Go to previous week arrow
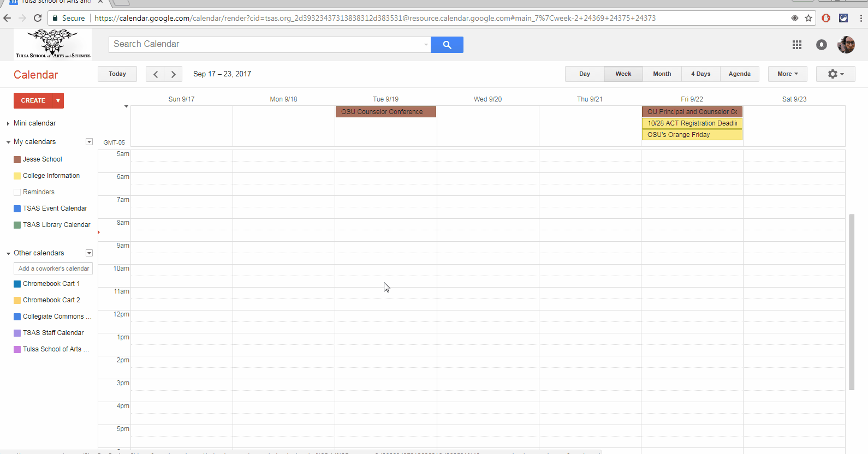 pyautogui.click(x=155, y=74)
